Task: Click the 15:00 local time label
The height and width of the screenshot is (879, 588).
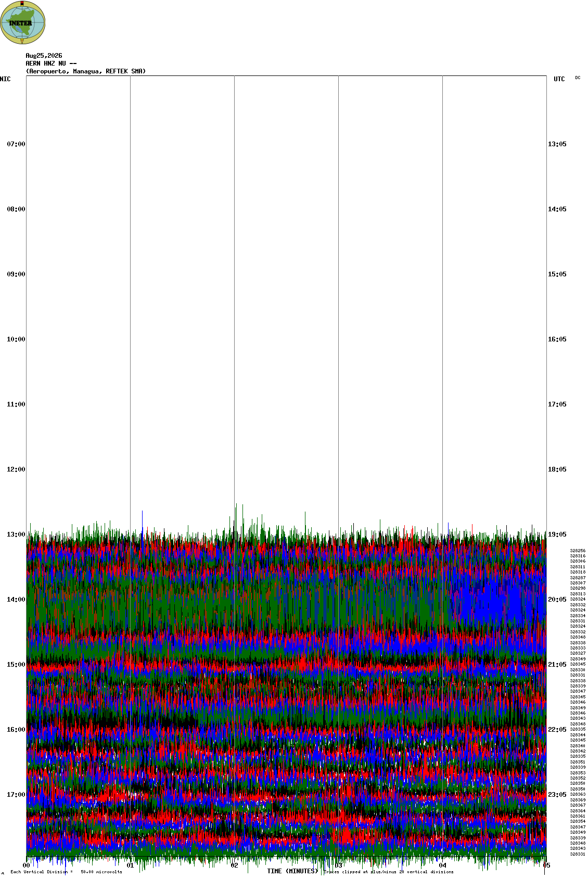Action: pos(16,665)
